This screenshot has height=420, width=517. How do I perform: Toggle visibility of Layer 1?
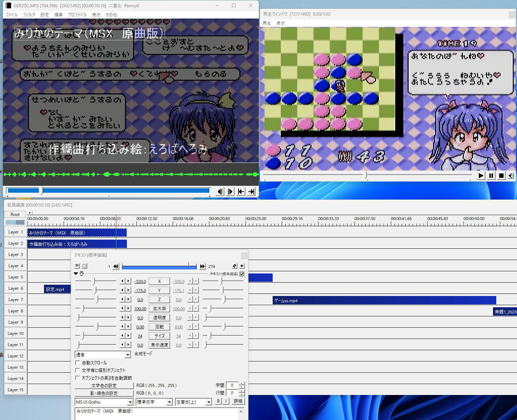pos(15,232)
